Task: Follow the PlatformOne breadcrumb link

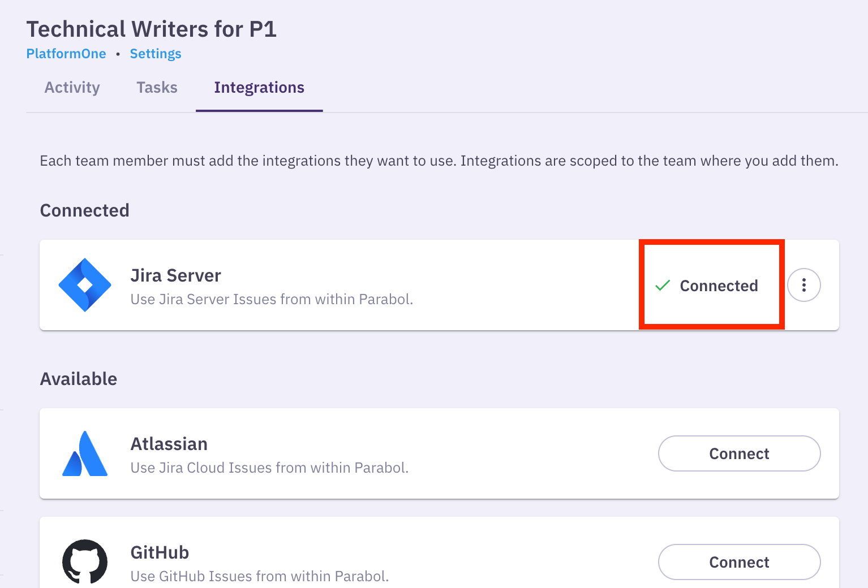Action: pyautogui.click(x=66, y=54)
